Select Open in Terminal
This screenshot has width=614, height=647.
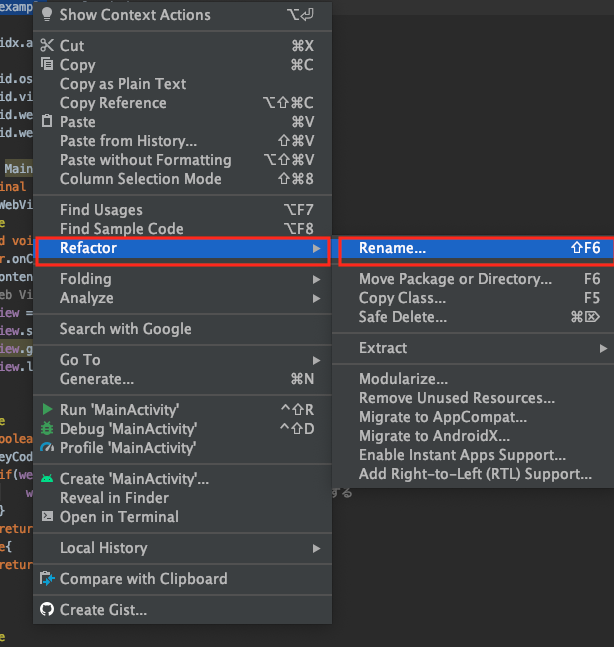tap(182, 517)
